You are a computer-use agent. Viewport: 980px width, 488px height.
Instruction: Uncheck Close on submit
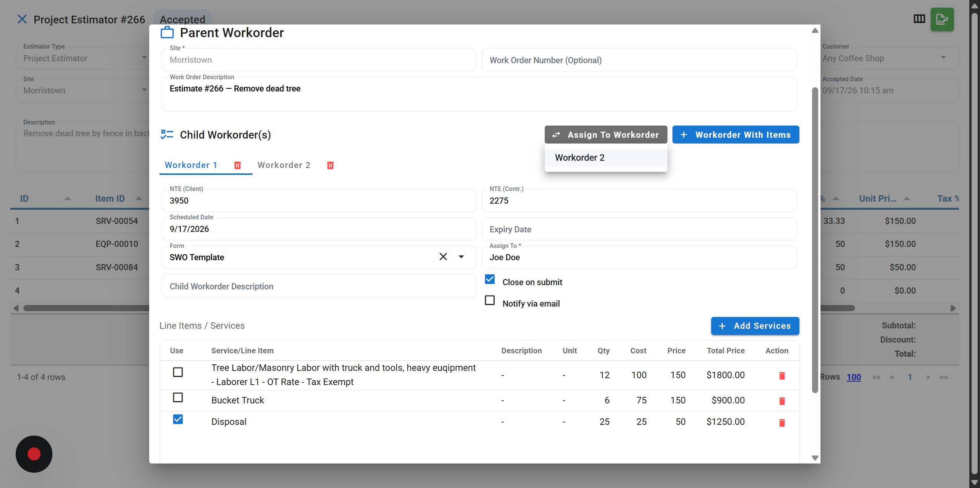point(490,279)
